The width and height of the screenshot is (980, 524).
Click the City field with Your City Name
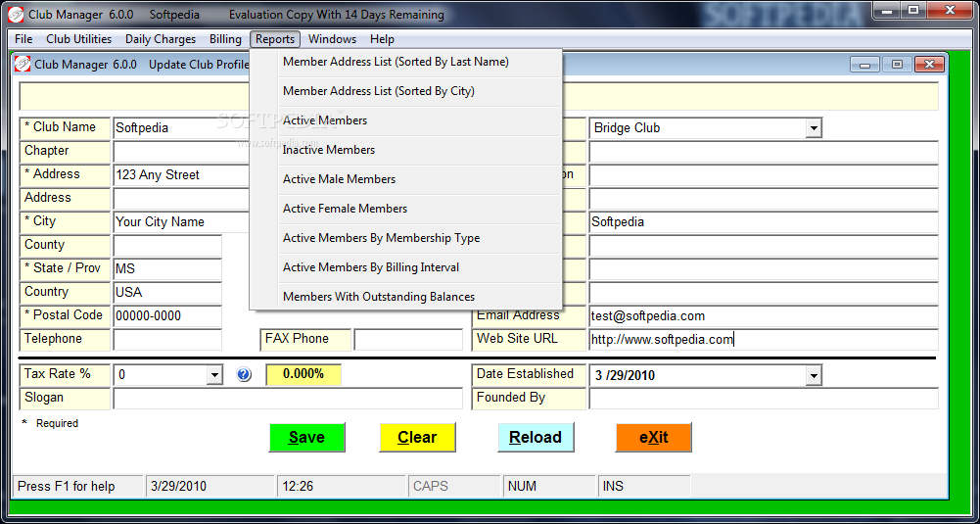181,222
